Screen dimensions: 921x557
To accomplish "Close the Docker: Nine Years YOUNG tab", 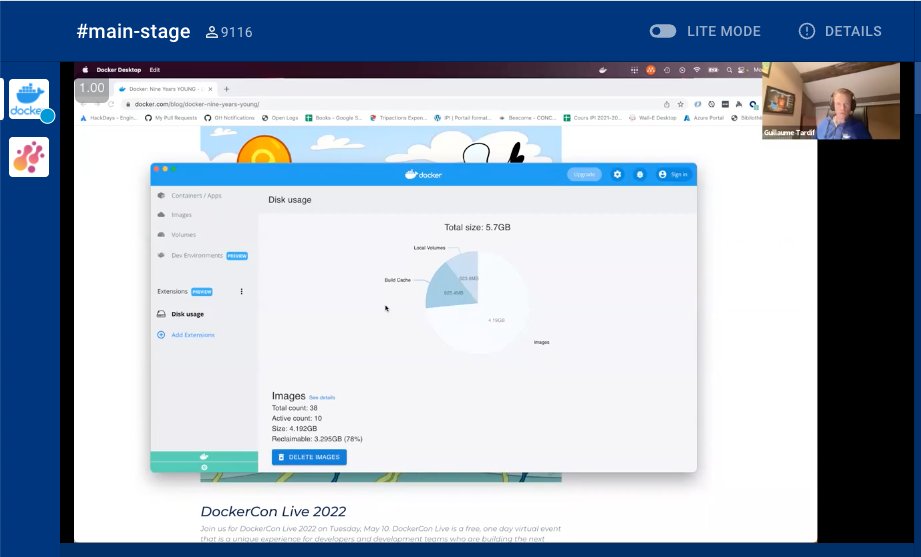I will coord(210,89).
